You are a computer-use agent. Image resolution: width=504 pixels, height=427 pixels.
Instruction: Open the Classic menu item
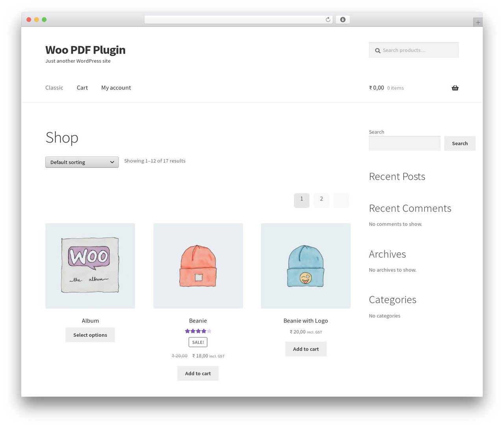click(x=54, y=88)
